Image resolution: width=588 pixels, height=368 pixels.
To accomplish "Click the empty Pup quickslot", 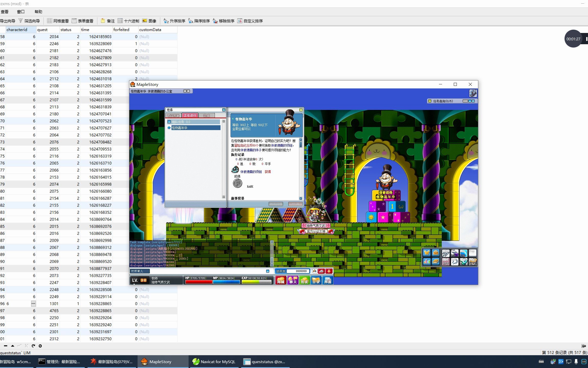I will pyautogui.click(x=472, y=253).
